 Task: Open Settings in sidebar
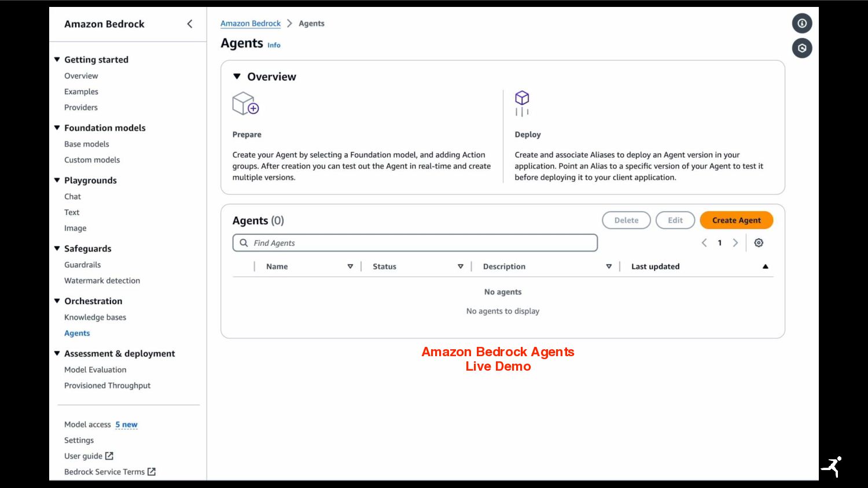click(x=79, y=440)
